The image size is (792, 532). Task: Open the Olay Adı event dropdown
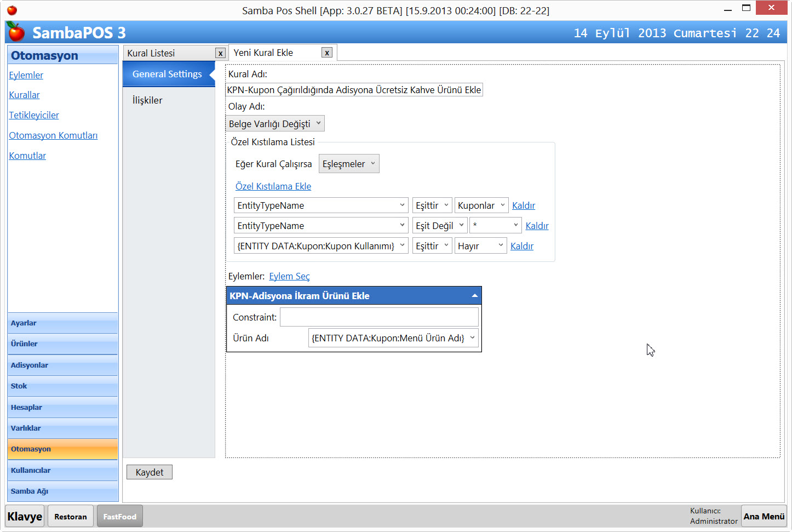coord(275,124)
